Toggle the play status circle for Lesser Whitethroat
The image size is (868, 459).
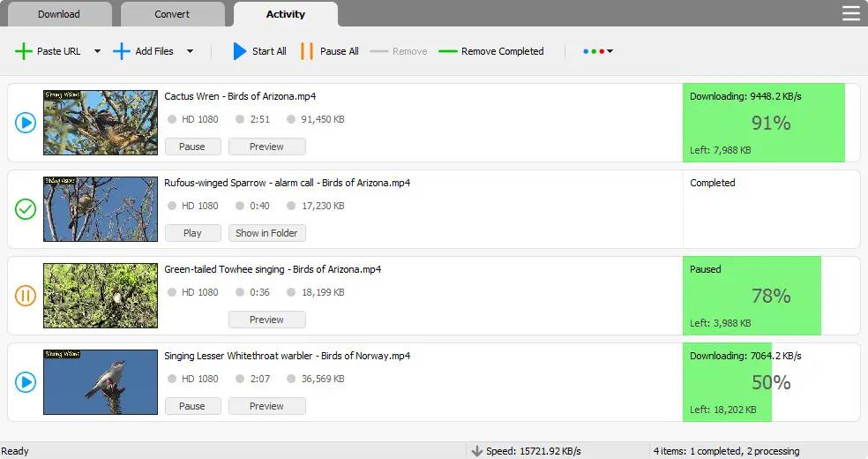26,382
